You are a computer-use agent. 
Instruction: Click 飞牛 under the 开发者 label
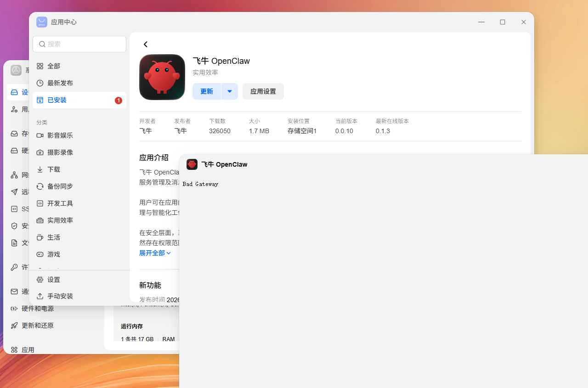point(146,131)
